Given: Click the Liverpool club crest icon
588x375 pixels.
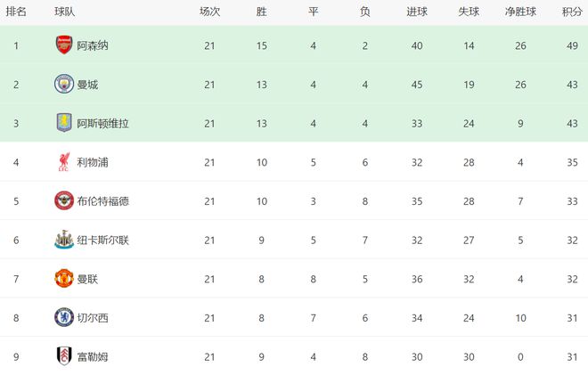Looking at the screenshot, I should pyautogui.click(x=64, y=162).
